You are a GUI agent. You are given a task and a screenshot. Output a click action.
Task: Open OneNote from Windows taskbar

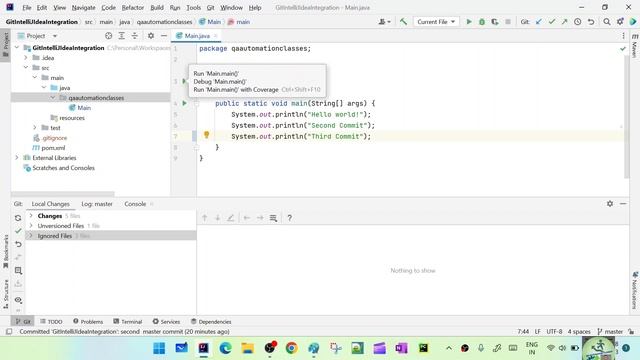(401, 348)
